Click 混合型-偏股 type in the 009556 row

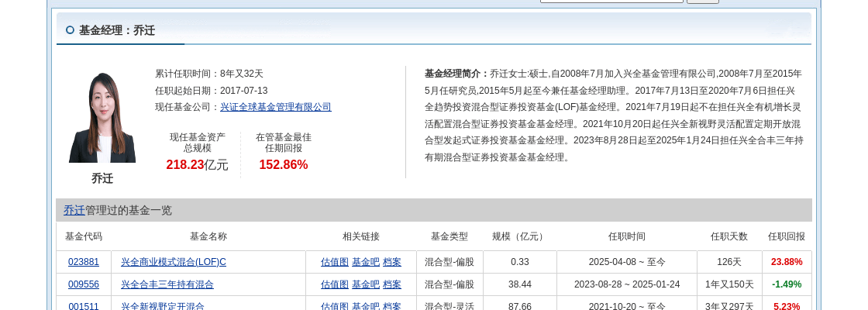coord(449,284)
